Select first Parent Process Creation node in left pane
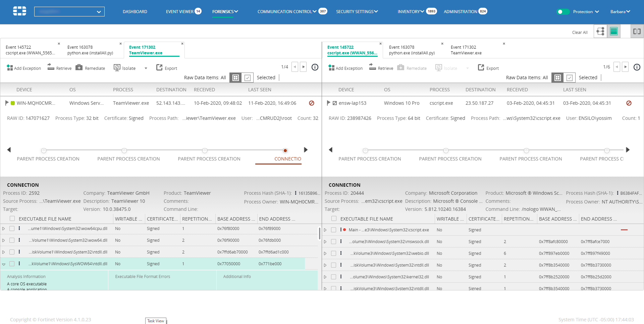 pyautogui.click(x=44, y=150)
